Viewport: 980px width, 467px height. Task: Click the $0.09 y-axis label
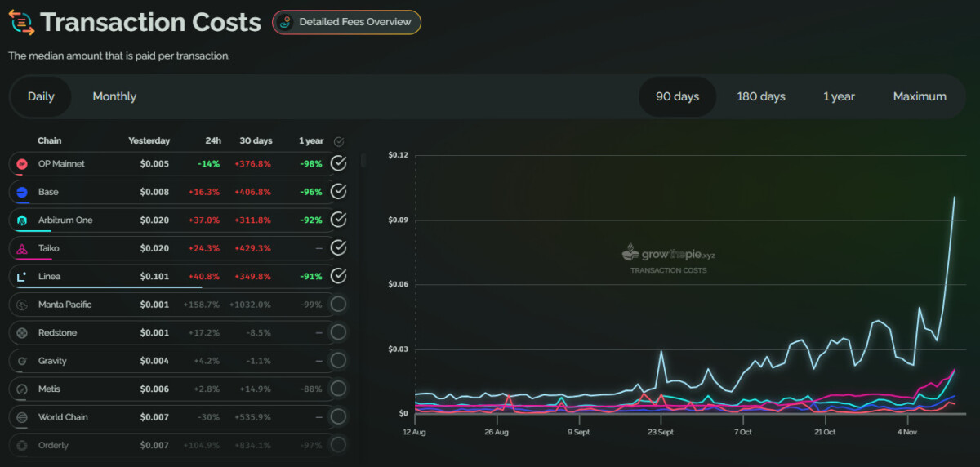398,220
